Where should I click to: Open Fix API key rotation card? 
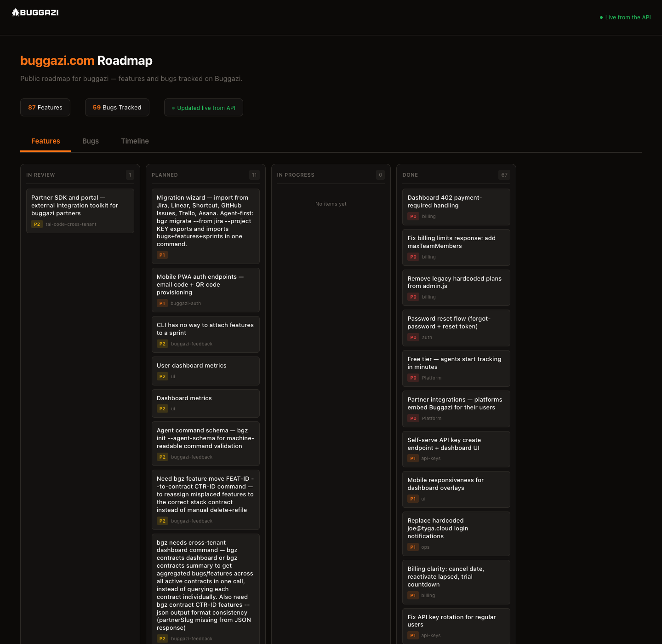[456, 626]
